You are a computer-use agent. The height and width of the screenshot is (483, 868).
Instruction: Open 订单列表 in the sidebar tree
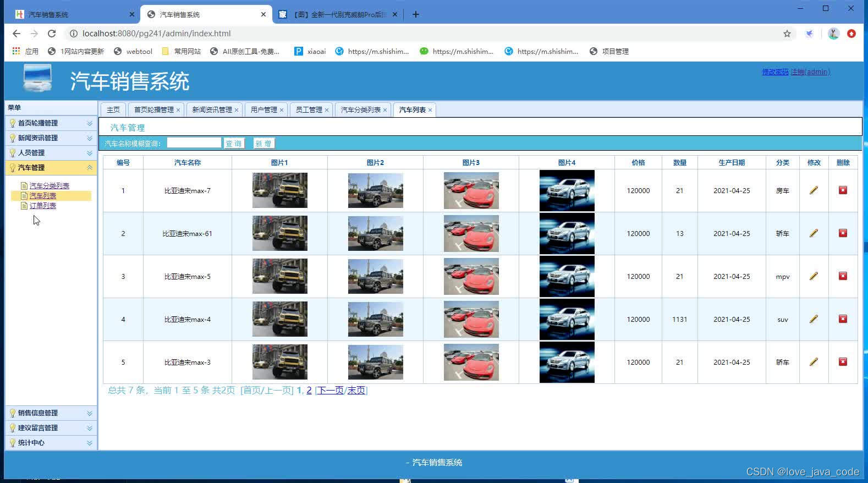click(x=43, y=206)
